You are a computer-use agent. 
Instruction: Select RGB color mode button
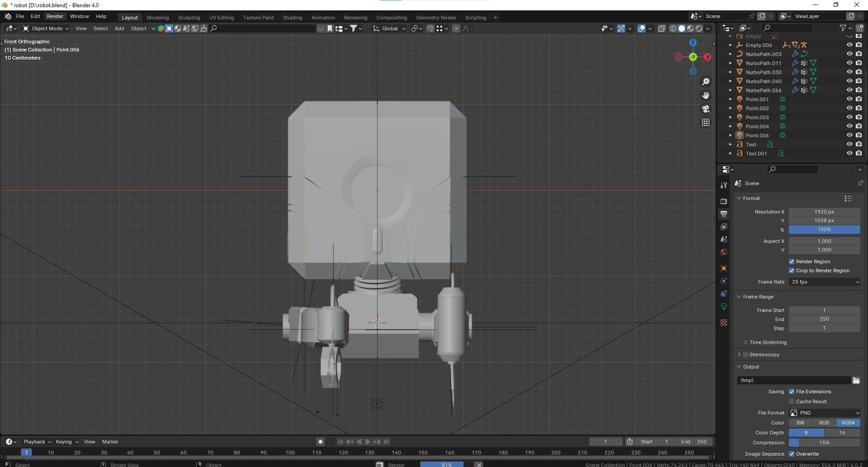824,423
